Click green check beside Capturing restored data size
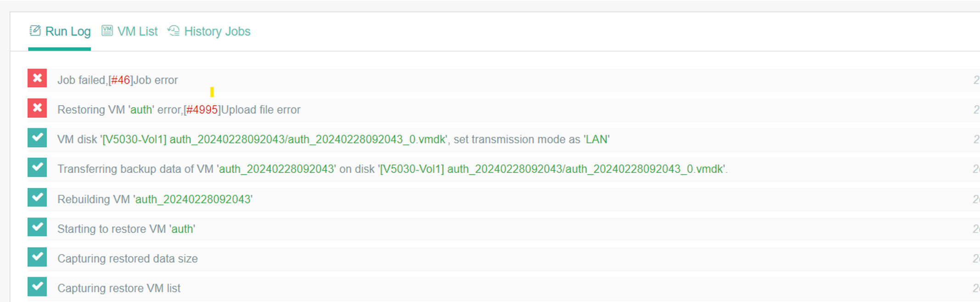The image size is (980, 302). [x=37, y=257]
